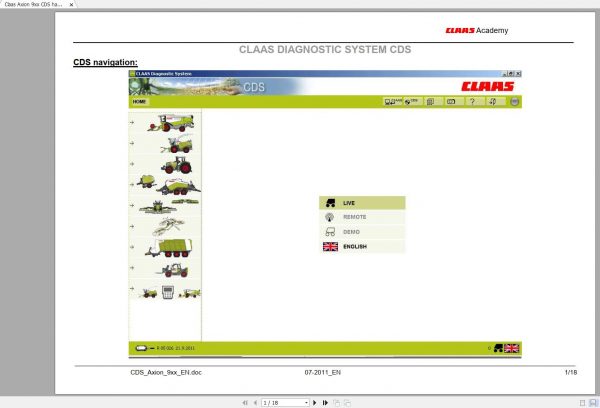Close the Claas Axion 9xx CDS document tab

coord(71,5)
